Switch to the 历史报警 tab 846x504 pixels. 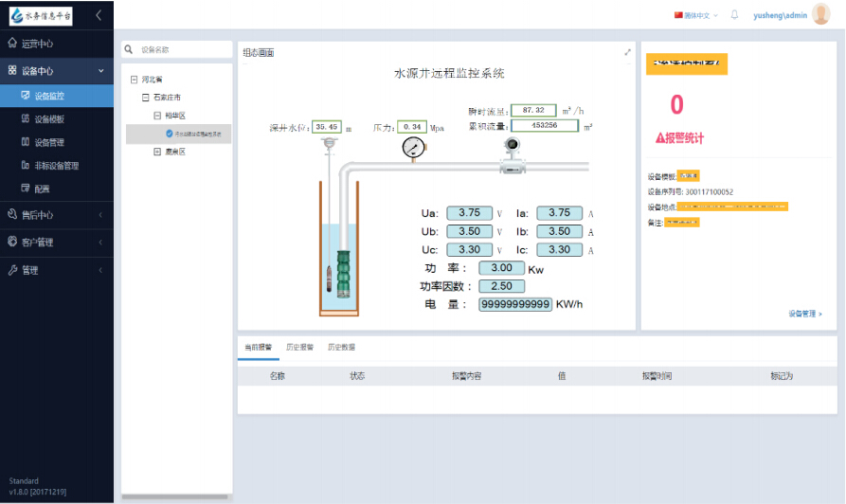[300, 348]
